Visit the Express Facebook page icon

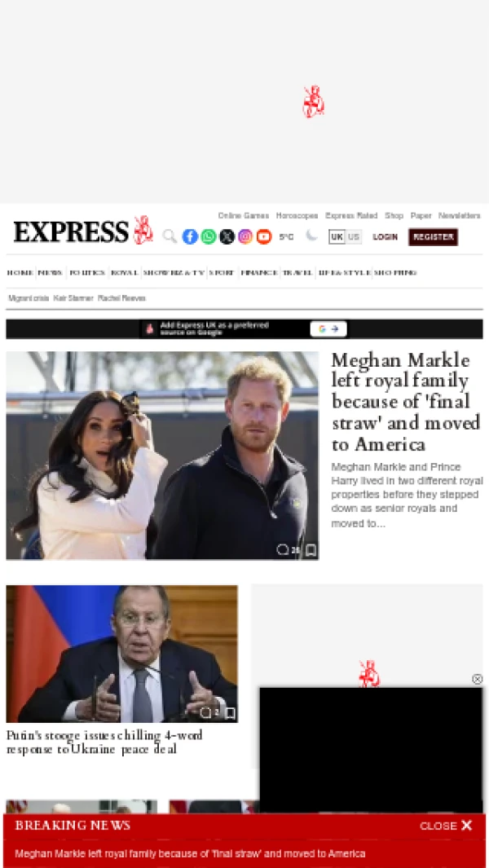tap(190, 236)
